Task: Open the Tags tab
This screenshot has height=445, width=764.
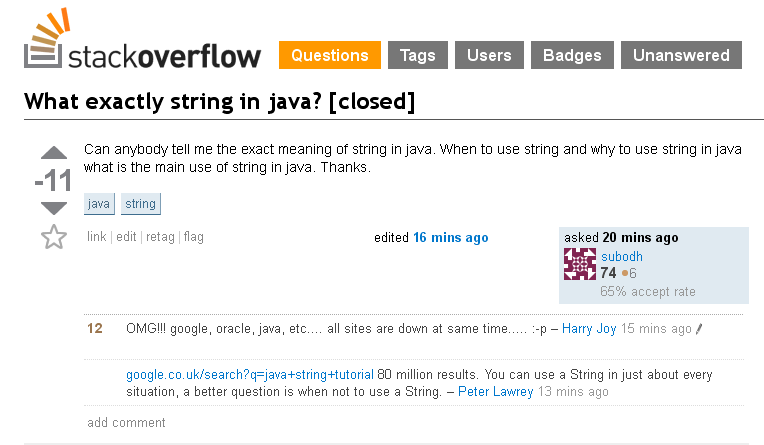Action: 417,55
